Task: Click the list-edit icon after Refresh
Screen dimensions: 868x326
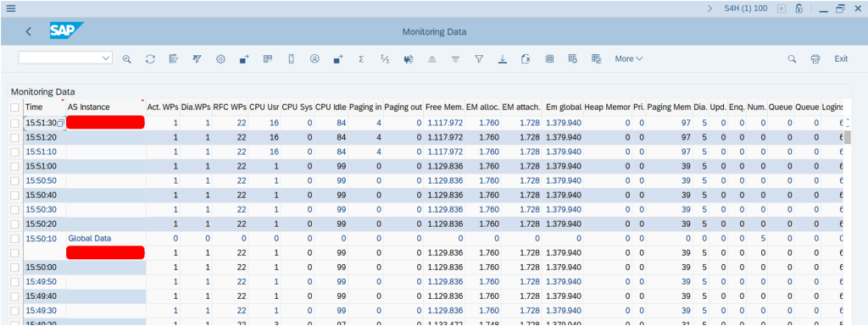Action: click(x=173, y=58)
